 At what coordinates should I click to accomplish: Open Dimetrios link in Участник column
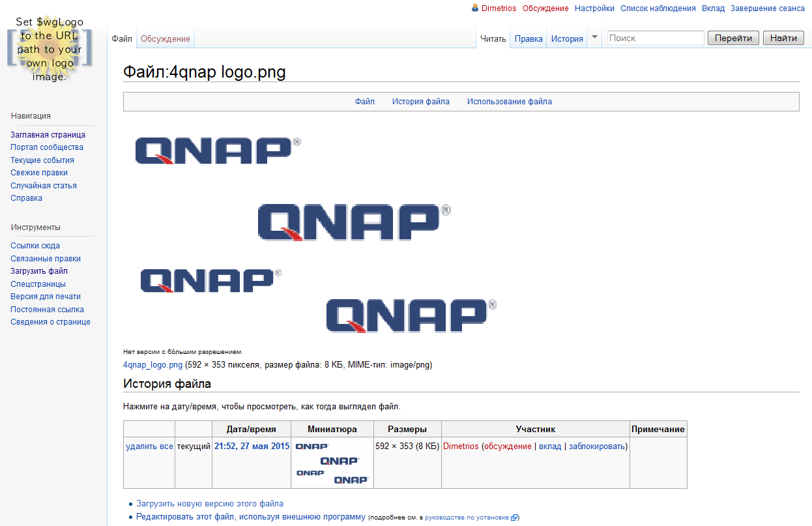[x=461, y=446]
